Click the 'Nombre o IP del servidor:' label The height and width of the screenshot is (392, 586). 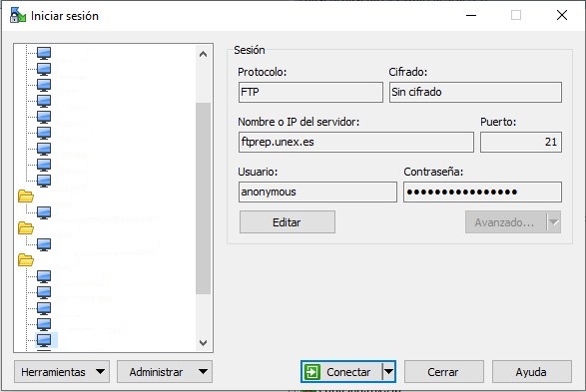(298, 122)
